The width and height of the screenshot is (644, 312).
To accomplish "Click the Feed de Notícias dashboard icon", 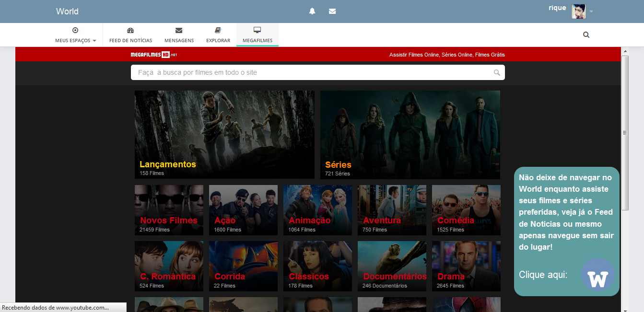I will 130,30.
